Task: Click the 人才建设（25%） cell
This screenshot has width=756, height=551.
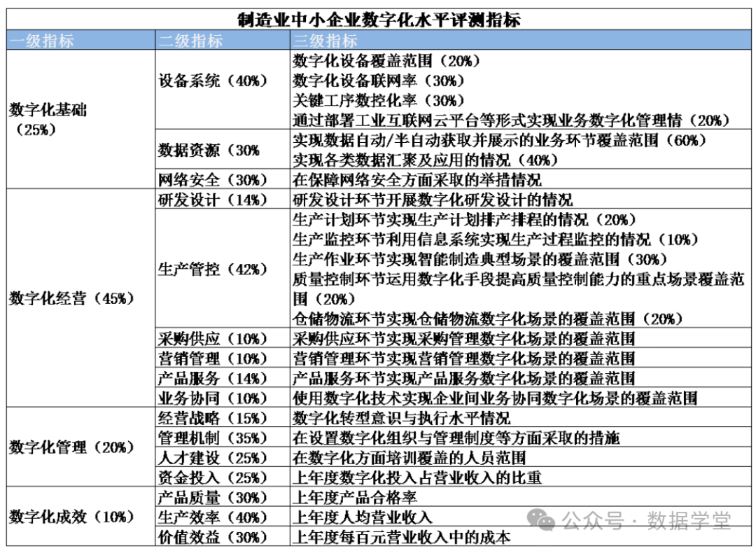Action: 213,458
